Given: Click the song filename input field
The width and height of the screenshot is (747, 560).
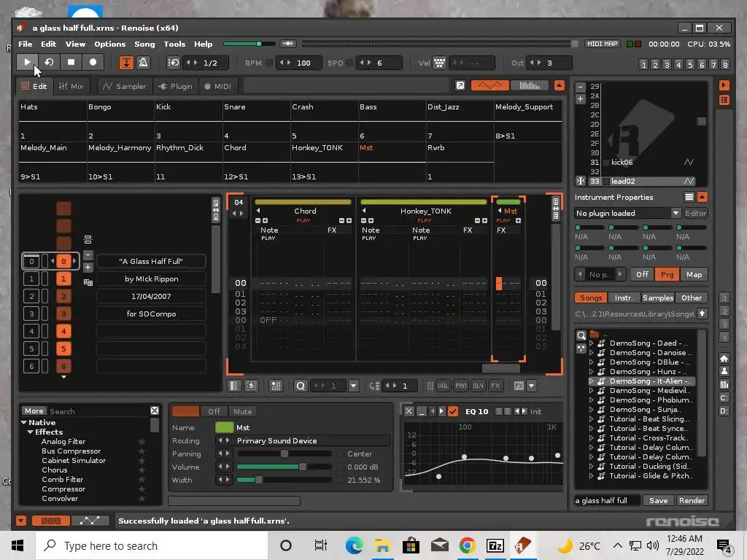Looking at the screenshot, I should click(608, 500).
